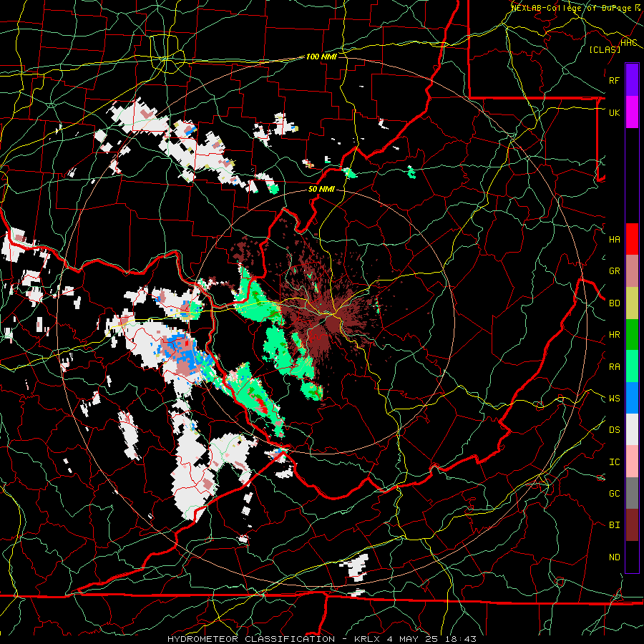This screenshot has height=644, width=644.
Task: Click the 'HHC' product code text
Action: tap(628, 43)
